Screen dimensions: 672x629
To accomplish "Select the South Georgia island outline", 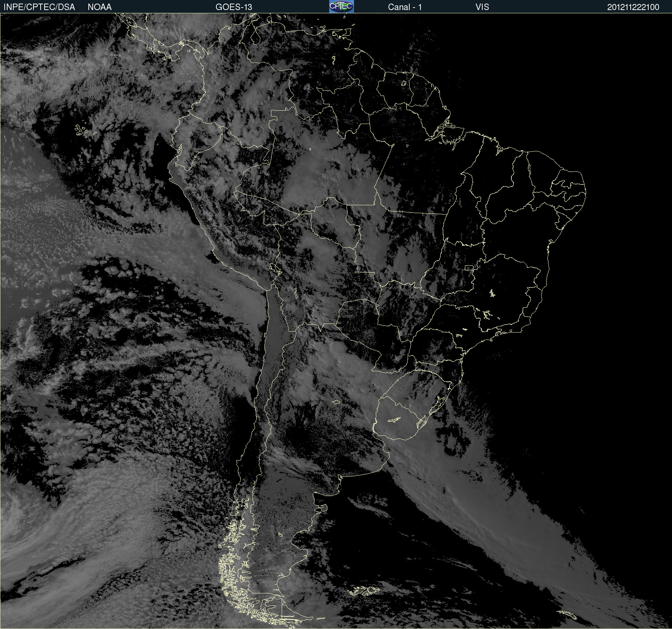I will click(567, 614).
